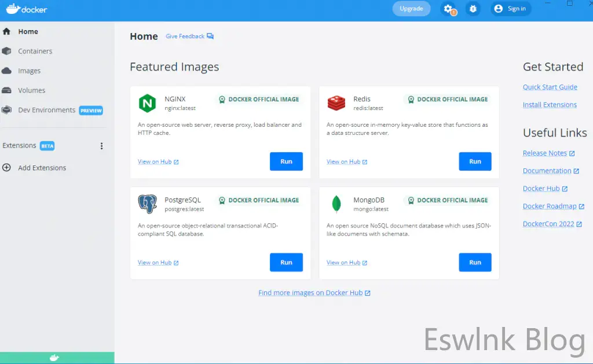593x364 pixels.
Task: Click the NGINX logo icon
Action: pyautogui.click(x=147, y=104)
